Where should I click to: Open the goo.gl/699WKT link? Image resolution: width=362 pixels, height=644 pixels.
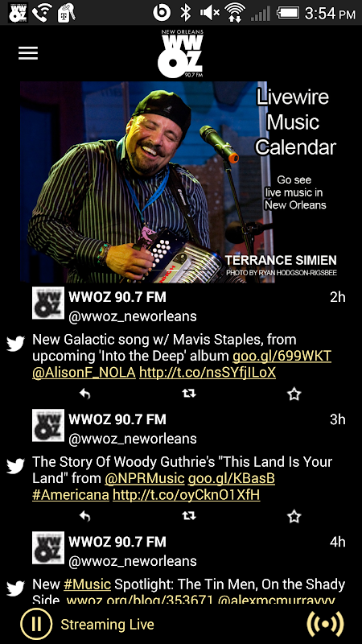pos(282,356)
